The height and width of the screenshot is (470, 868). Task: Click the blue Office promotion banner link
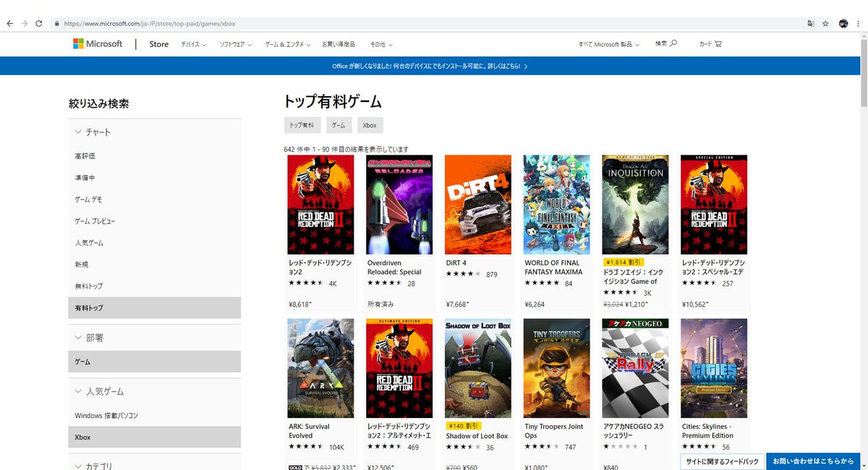[430, 66]
